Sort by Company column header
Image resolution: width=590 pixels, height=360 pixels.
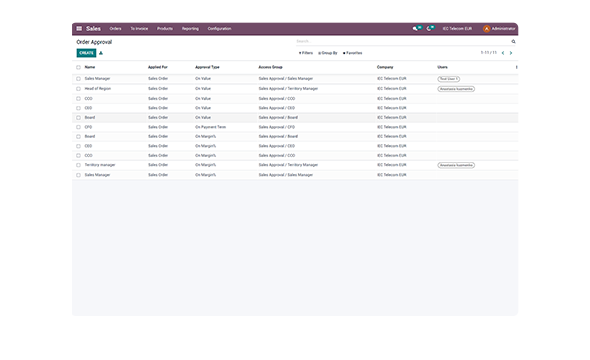(x=385, y=67)
